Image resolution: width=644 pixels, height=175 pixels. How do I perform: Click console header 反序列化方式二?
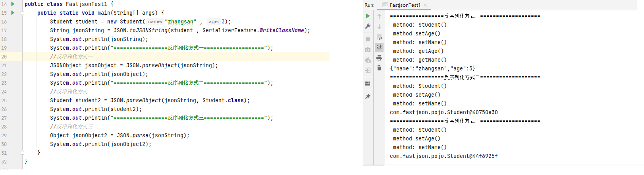[x=465, y=78]
